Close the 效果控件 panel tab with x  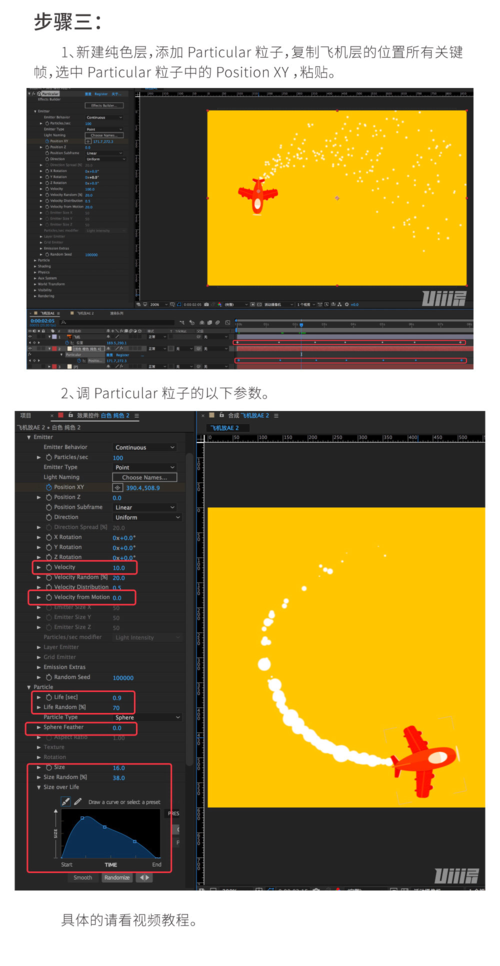(52, 416)
